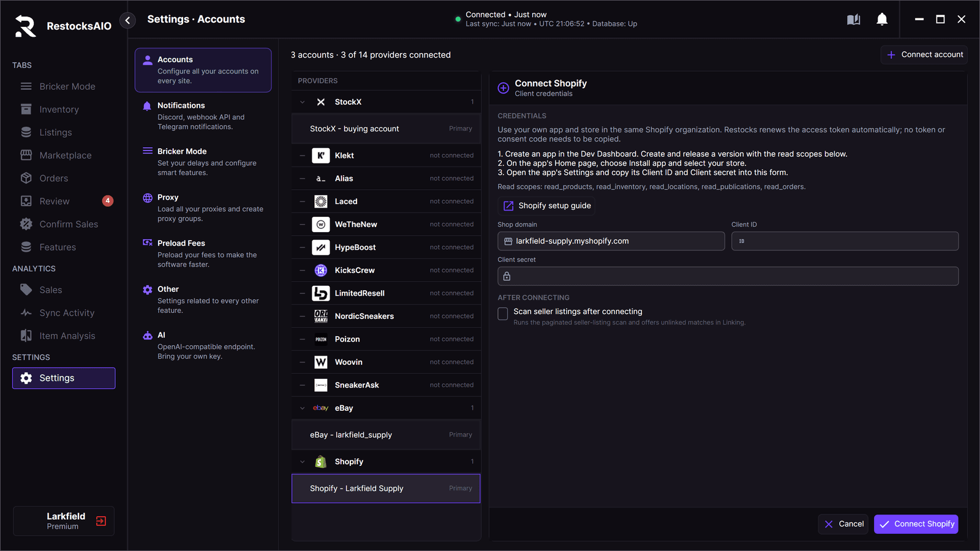The width and height of the screenshot is (980, 551).
Task: Collapse the eBay provider group
Action: (303, 408)
